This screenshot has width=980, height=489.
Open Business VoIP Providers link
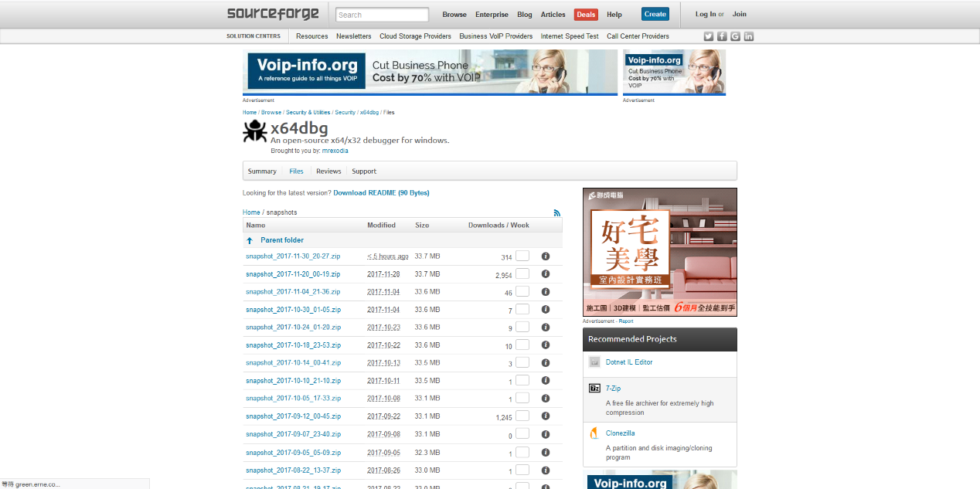pyautogui.click(x=495, y=36)
